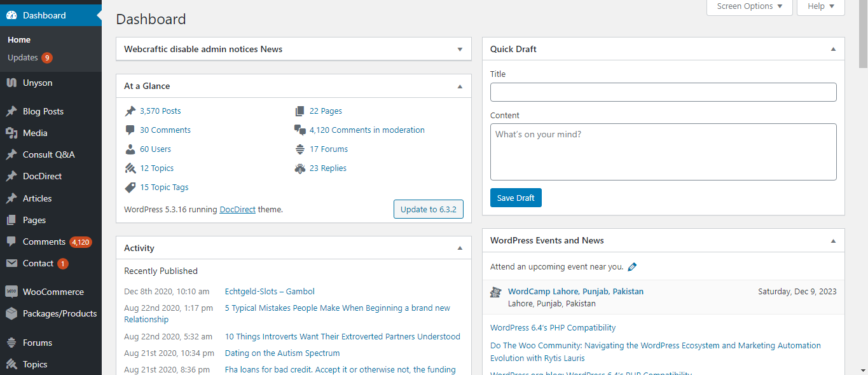The height and width of the screenshot is (375, 868).
Task: Click the Save Draft button
Action: (x=516, y=198)
